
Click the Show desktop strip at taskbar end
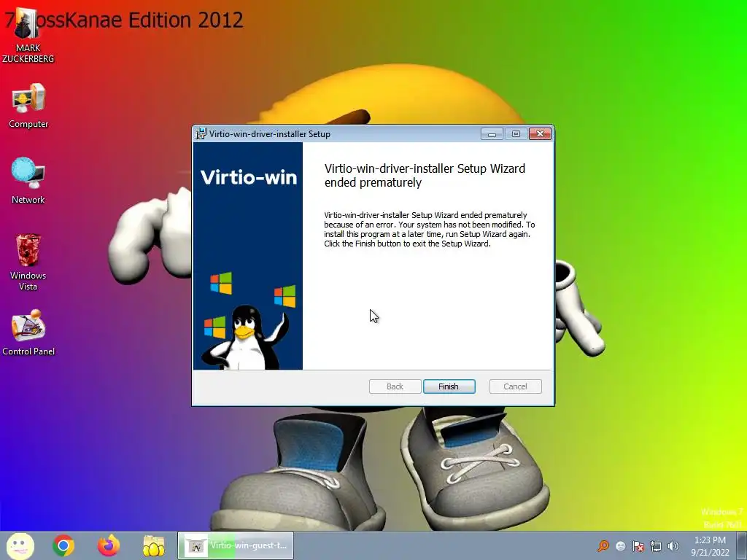pyautogui.click(x=742, y=545)
